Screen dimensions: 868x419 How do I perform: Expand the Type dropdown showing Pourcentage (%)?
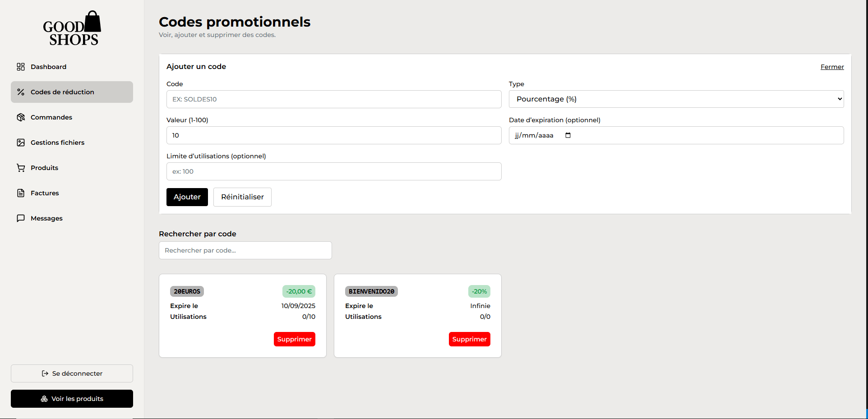676,99
